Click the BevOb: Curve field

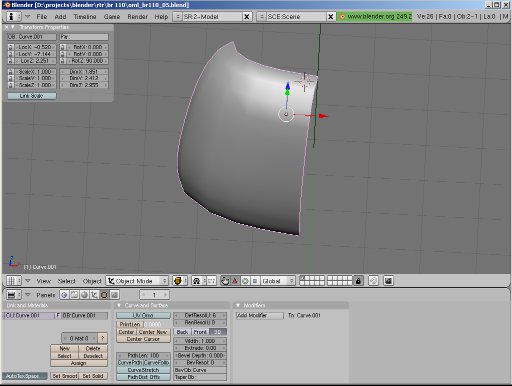click(200, 370)
